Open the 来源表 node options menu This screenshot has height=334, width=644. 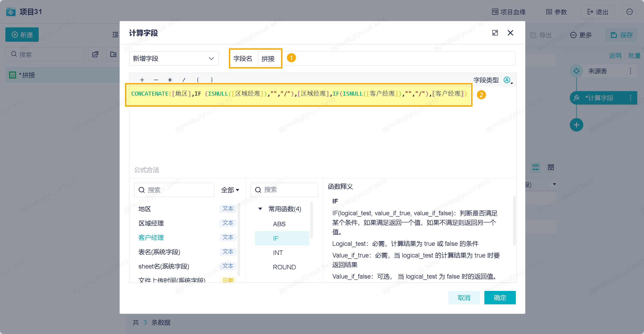(630, 71)
